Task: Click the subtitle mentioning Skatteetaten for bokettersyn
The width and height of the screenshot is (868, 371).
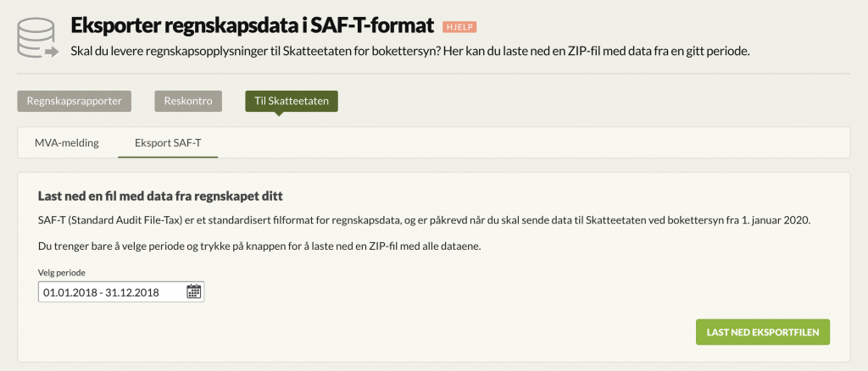Action: click(410, 52)
